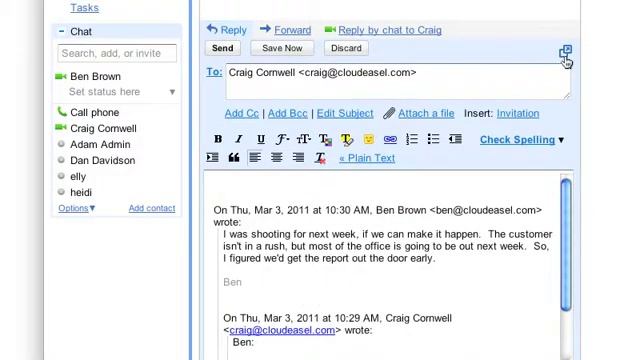Open chat with Craig Cornwell
This screenshot has width=640, height=360.
103,129
